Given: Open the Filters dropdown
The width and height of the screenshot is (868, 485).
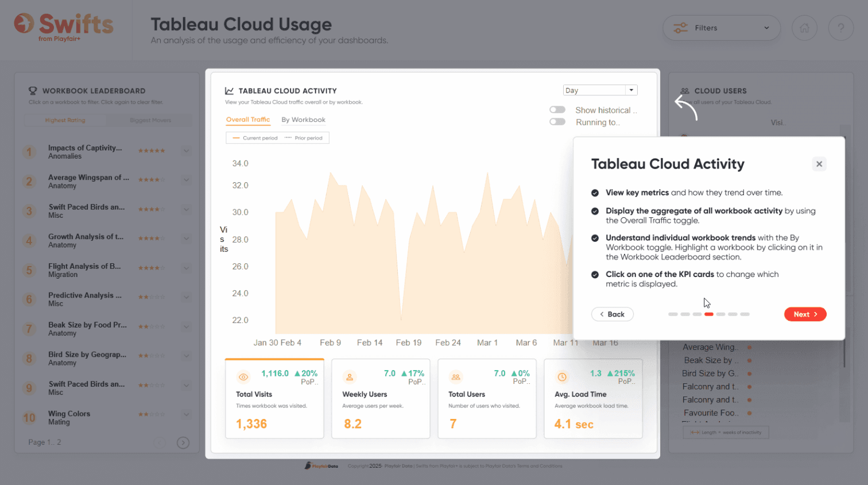Looking at the screenshot, I should (x=722, y=28).
